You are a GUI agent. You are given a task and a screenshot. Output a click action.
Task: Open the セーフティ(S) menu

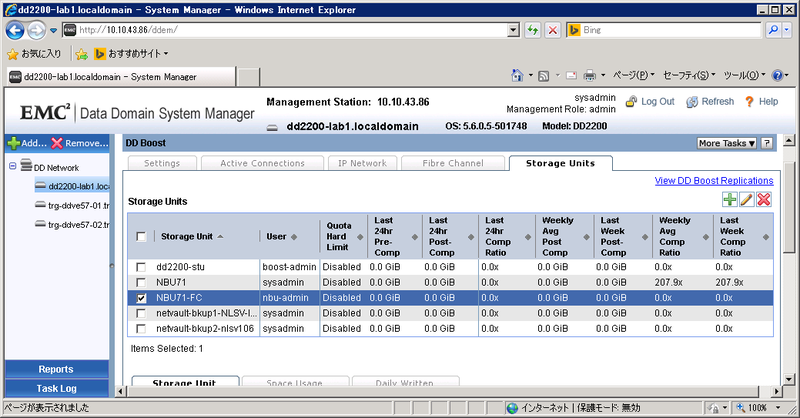[689, 76]
